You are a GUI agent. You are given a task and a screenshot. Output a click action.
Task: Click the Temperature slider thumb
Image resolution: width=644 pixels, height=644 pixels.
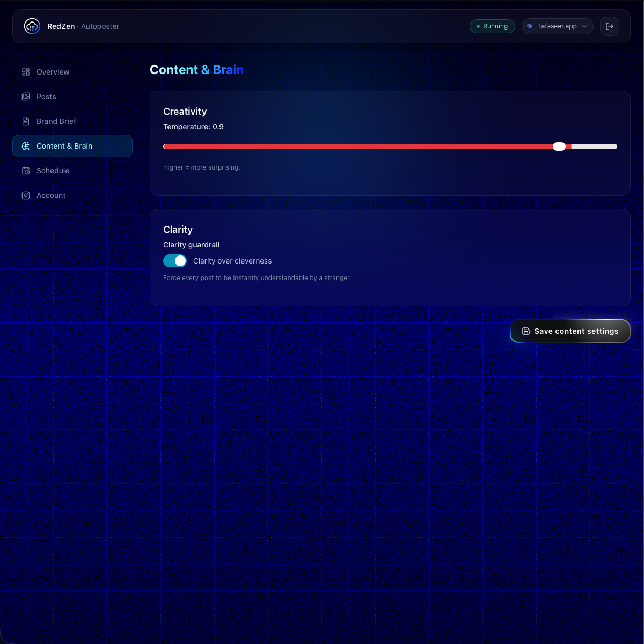pyautogui.click(x=559, y=147)
